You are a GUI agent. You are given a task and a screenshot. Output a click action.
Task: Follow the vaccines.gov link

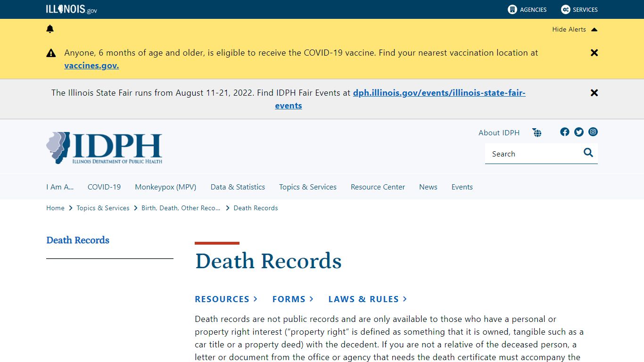coord(91,66)
